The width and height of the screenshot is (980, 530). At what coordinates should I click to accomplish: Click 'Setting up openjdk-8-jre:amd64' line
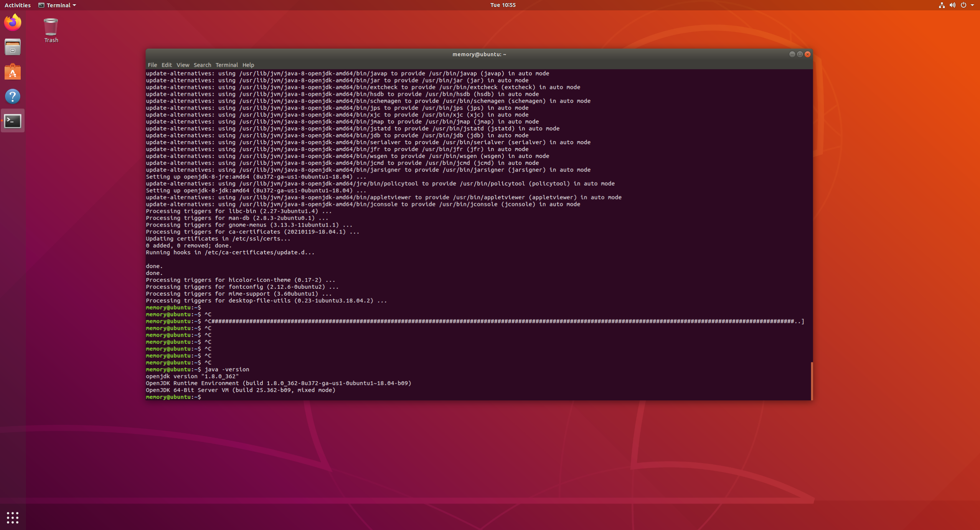coord(256,177)
